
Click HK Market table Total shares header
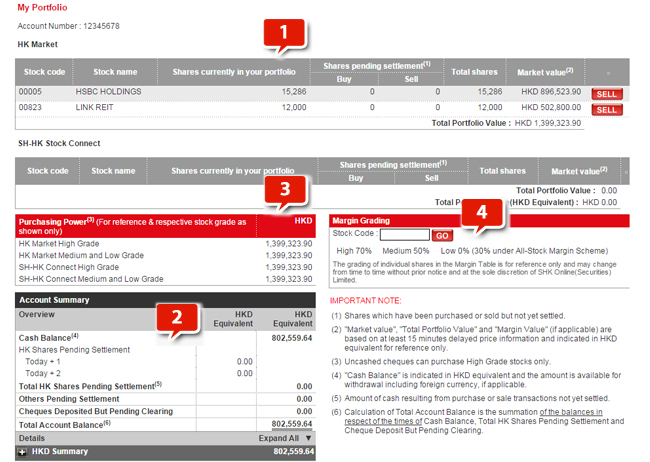474,72
